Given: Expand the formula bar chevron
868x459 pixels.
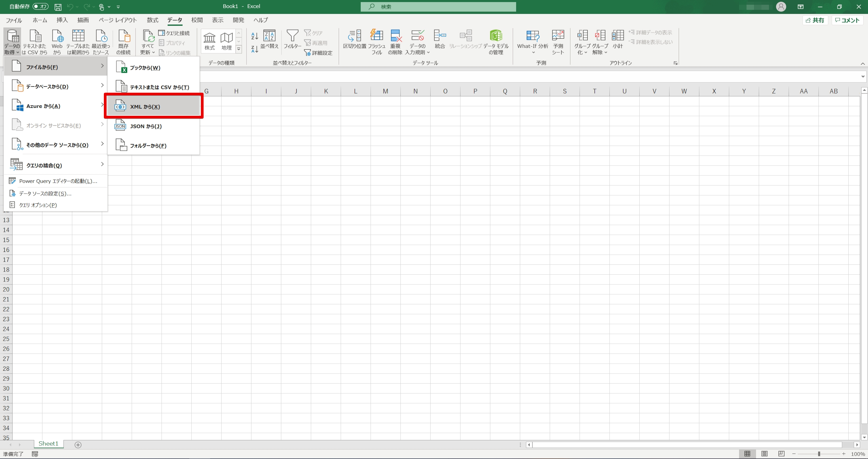Looking at the screenshot, I should [x=863, y=77].
